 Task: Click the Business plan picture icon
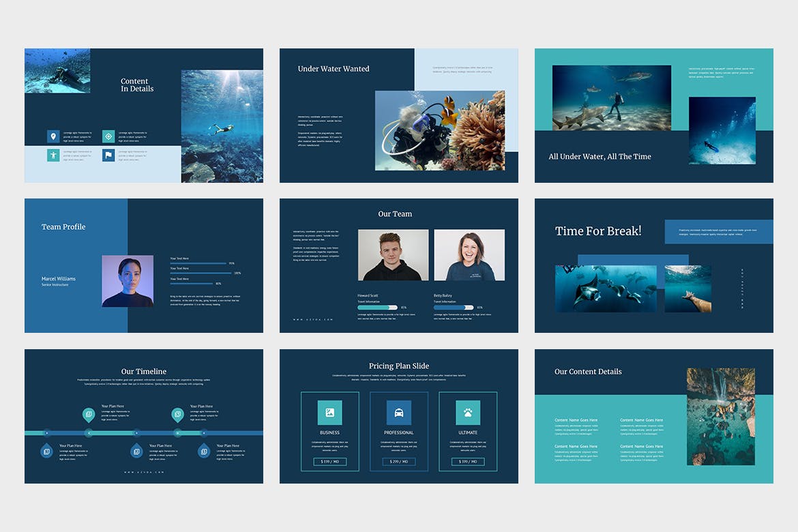pyautogui.click(x=329, y=413)
